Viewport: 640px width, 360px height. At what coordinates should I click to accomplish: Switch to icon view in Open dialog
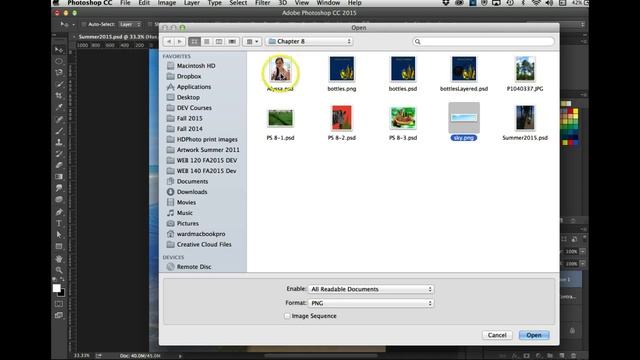(x=194, y=41)
